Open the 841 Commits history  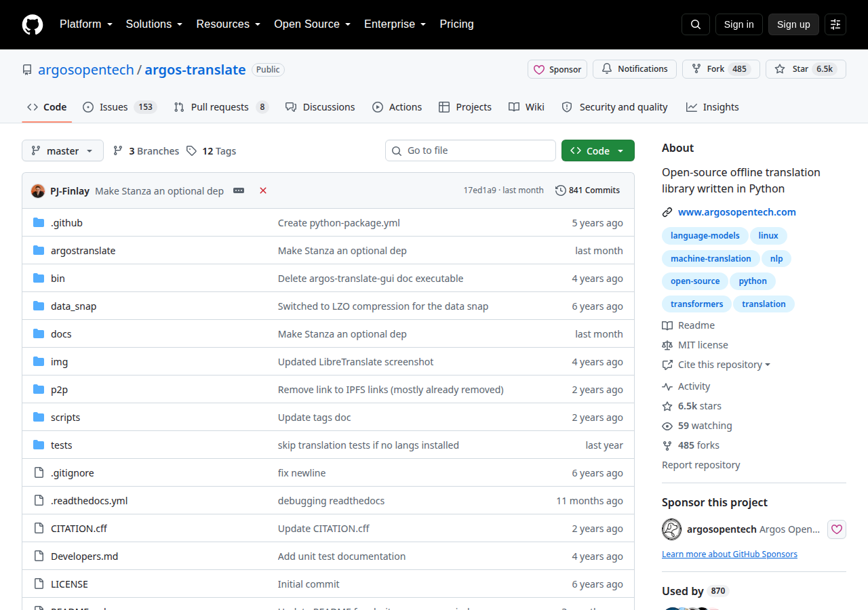587,190
